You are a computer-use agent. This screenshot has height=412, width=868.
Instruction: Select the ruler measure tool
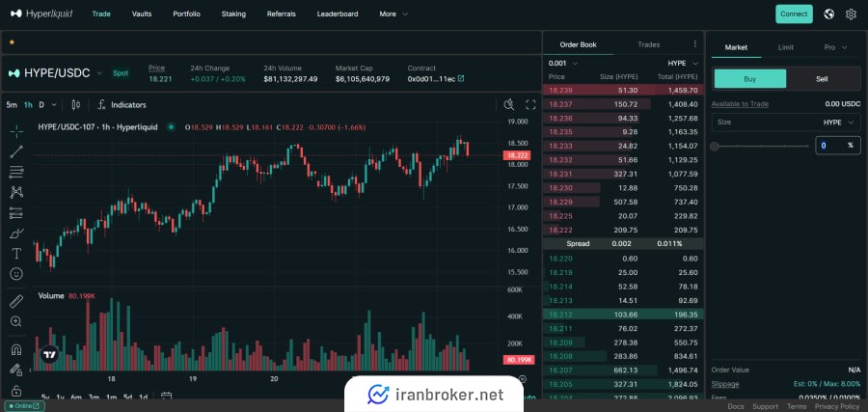click(x=16, y=301)
